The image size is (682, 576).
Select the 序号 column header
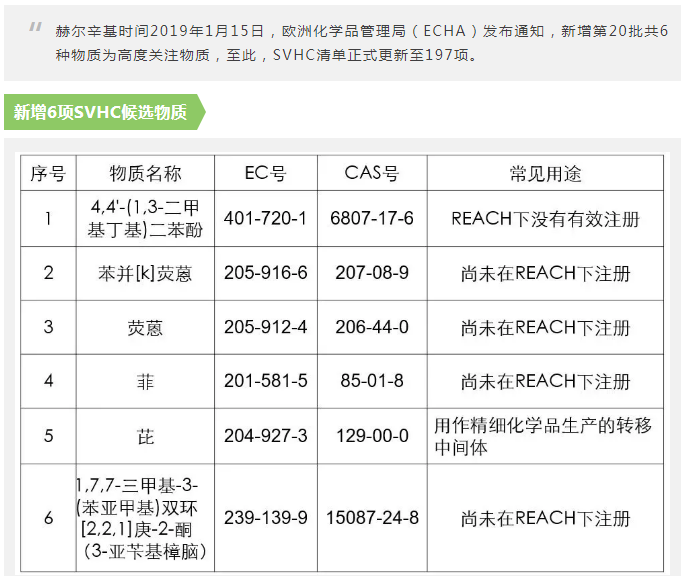(48, 173)
